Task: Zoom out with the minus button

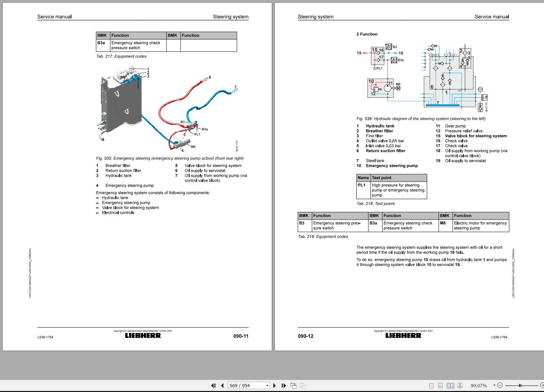Action: coord(500,385)
